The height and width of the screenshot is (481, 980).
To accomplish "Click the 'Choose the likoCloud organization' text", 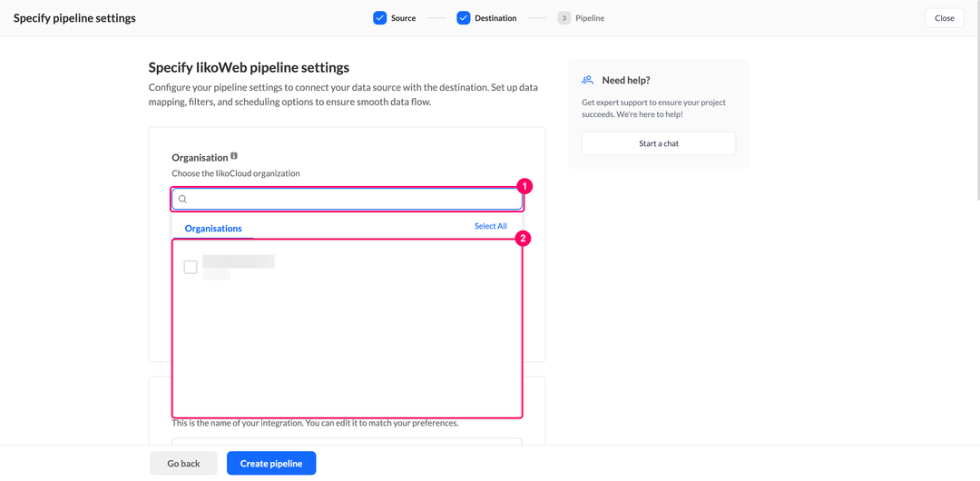I will tap(236, 173).
